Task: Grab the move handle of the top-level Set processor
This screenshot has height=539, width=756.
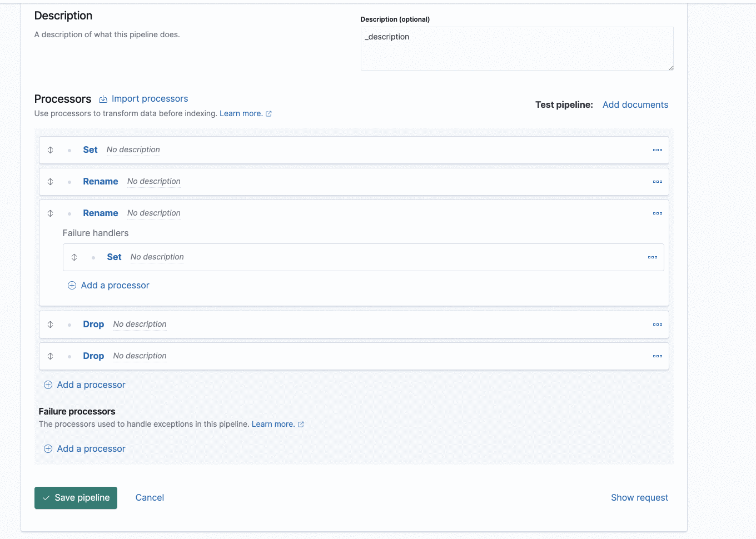Action: (51, 150)
